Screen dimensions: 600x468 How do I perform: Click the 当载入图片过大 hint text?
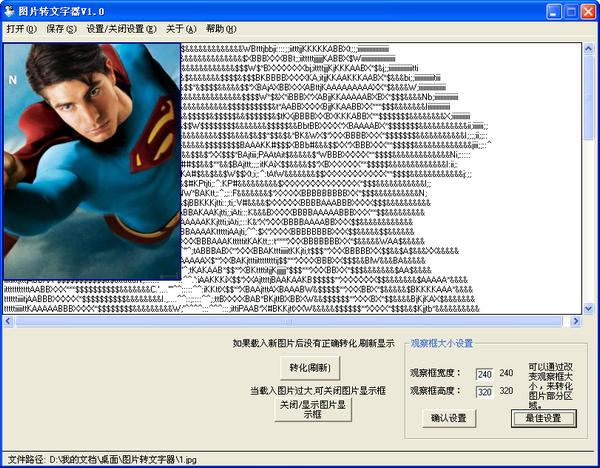(x=318, y=391)
